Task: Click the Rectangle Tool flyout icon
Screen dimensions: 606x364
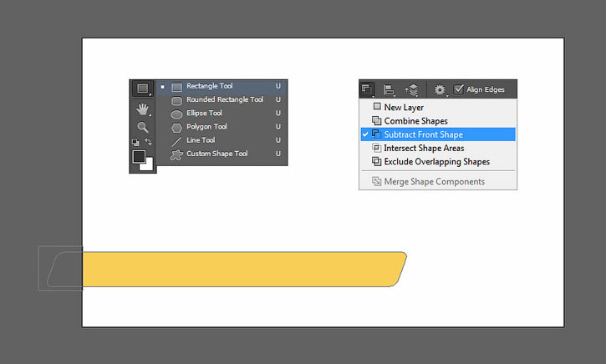Action: coord(176,87)
